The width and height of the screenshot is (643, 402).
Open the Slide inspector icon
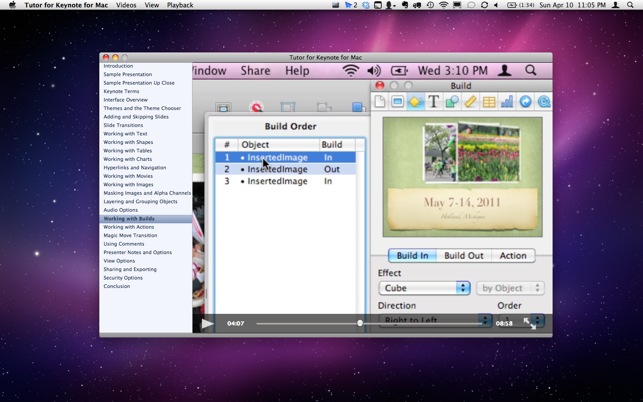coord(397,102)
